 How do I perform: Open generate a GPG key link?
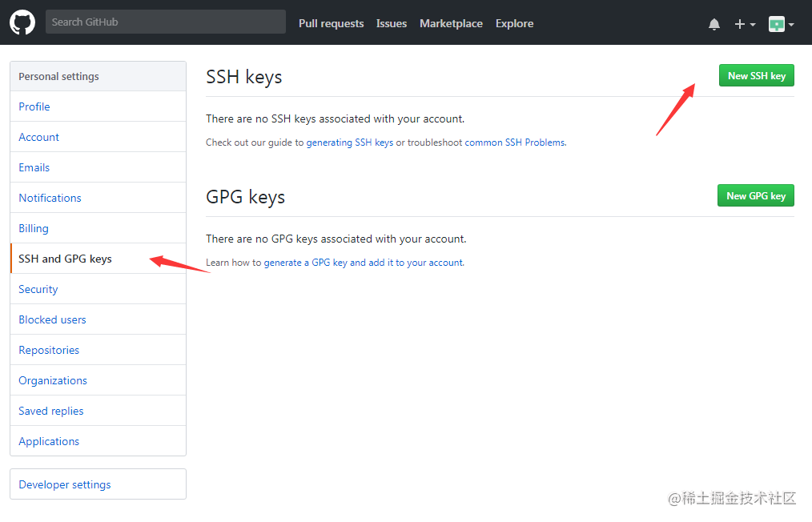pyautogui.click(x=364, y=263)
